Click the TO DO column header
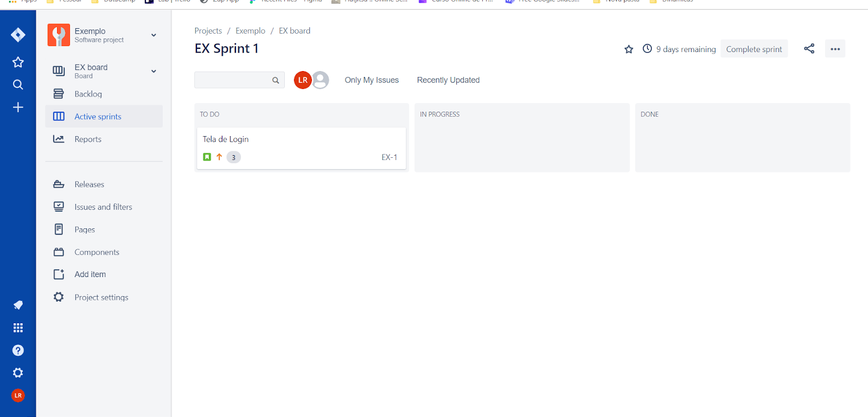This screenshot has height=417, width=868. click(209, 114)
